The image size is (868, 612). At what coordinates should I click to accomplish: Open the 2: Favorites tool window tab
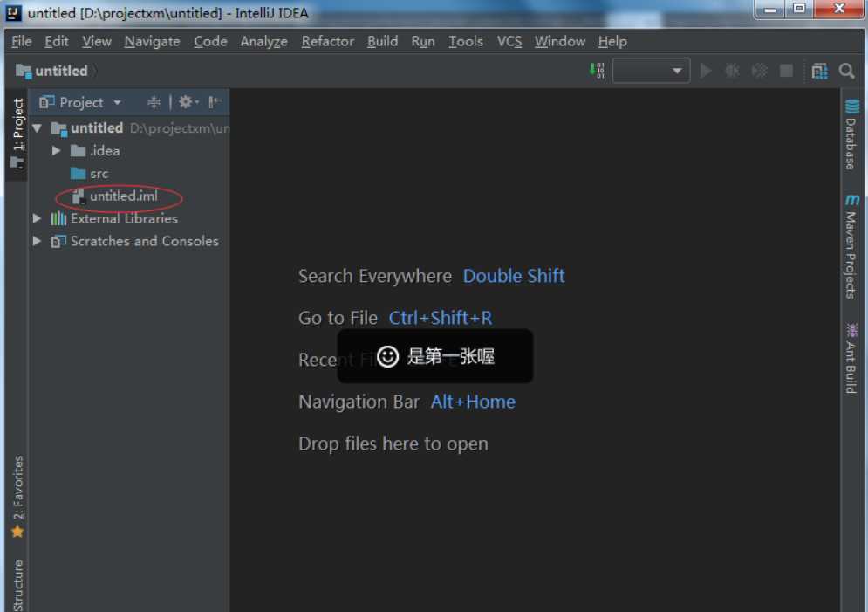coord(17,496)
